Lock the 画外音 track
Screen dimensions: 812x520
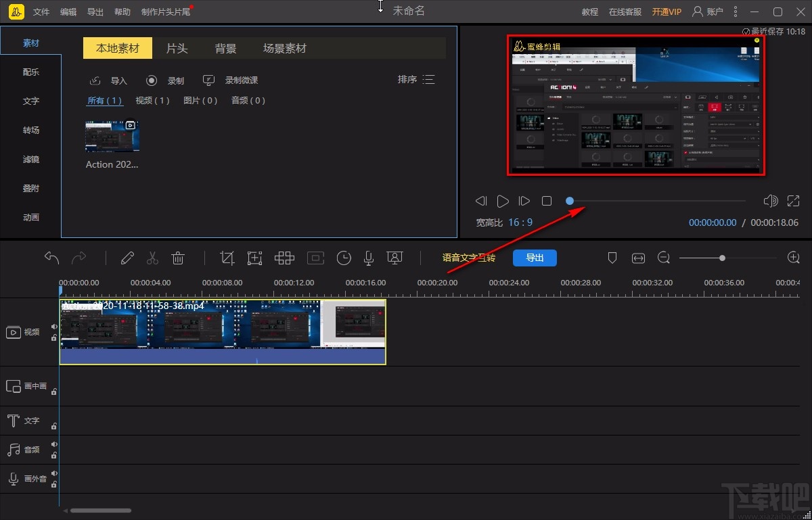pos(54,483)
